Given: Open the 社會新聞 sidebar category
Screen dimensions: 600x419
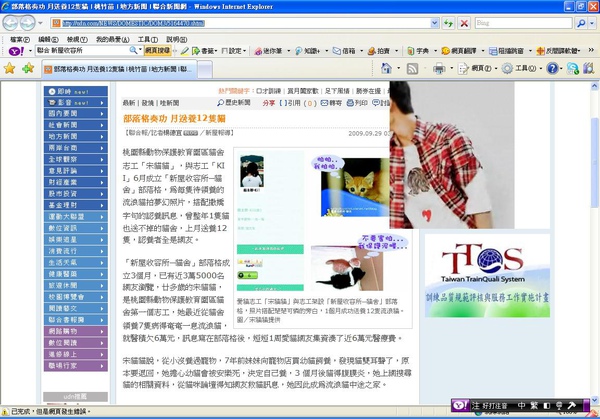Looking at the screenshot, I should (x=75, y=125).
